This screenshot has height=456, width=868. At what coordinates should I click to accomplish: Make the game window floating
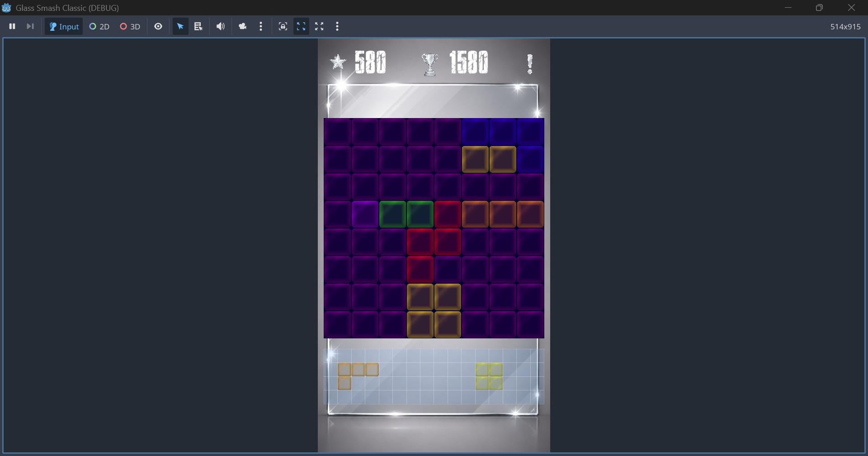point(319,26)
